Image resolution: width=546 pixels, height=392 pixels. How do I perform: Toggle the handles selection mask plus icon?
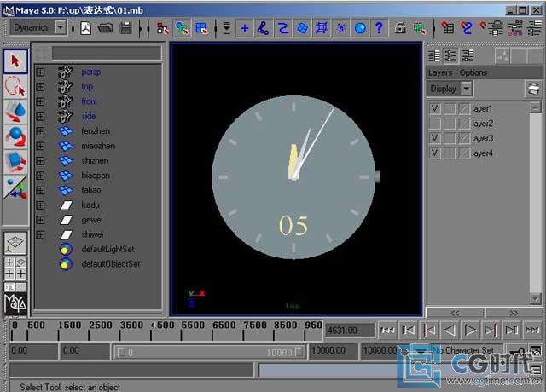pos(245,28)
